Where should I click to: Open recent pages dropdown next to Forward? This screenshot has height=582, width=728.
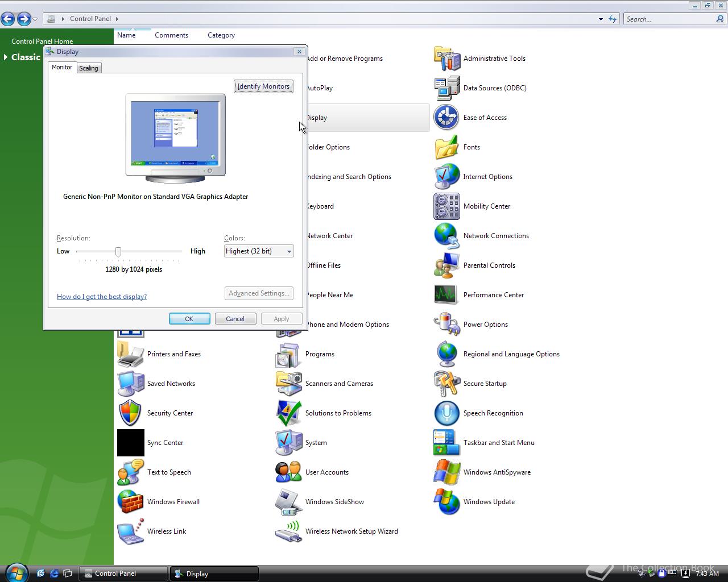pyautogui.click(x=35, y=19)
